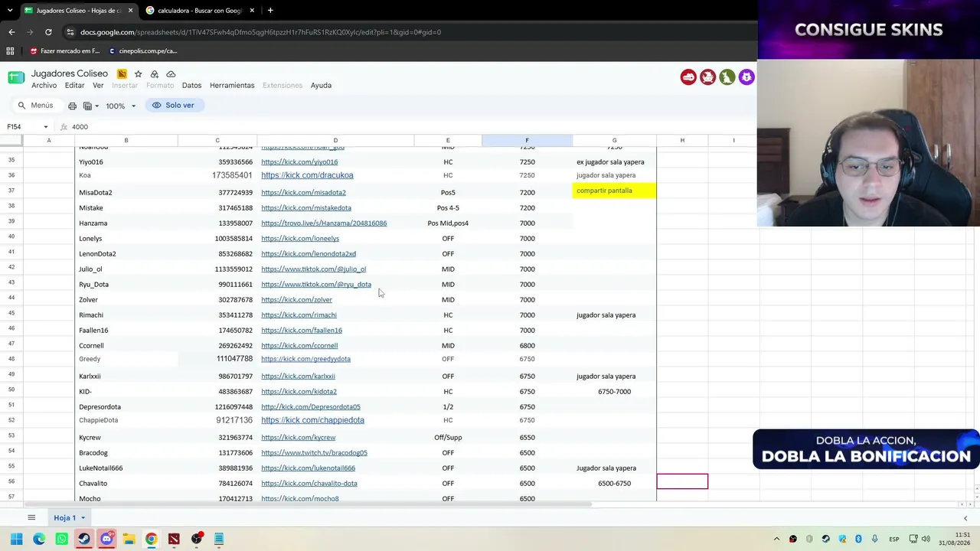Select the 6500-6750 cell in Chavalito row

click(614, 484)
